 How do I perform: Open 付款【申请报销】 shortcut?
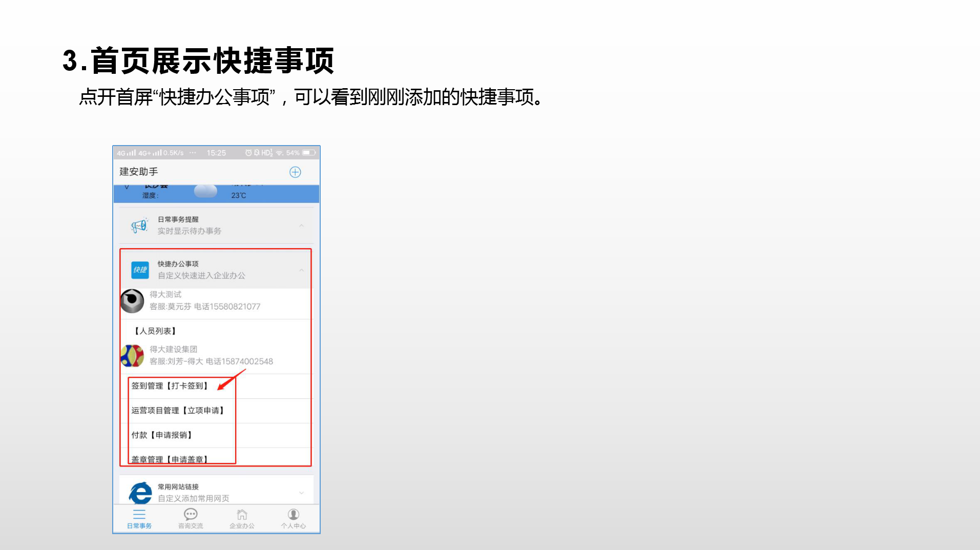click(162, 435)
